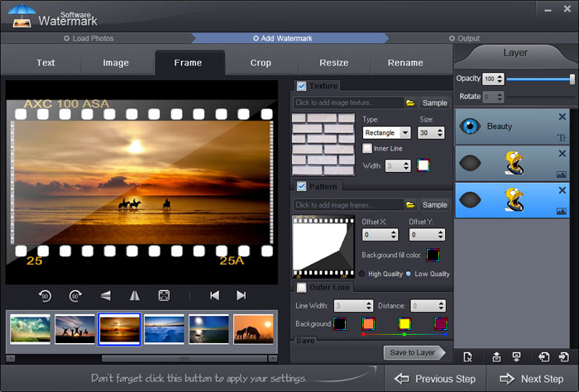Move layer up icon
579x392 pixels.
coord(496,357)
